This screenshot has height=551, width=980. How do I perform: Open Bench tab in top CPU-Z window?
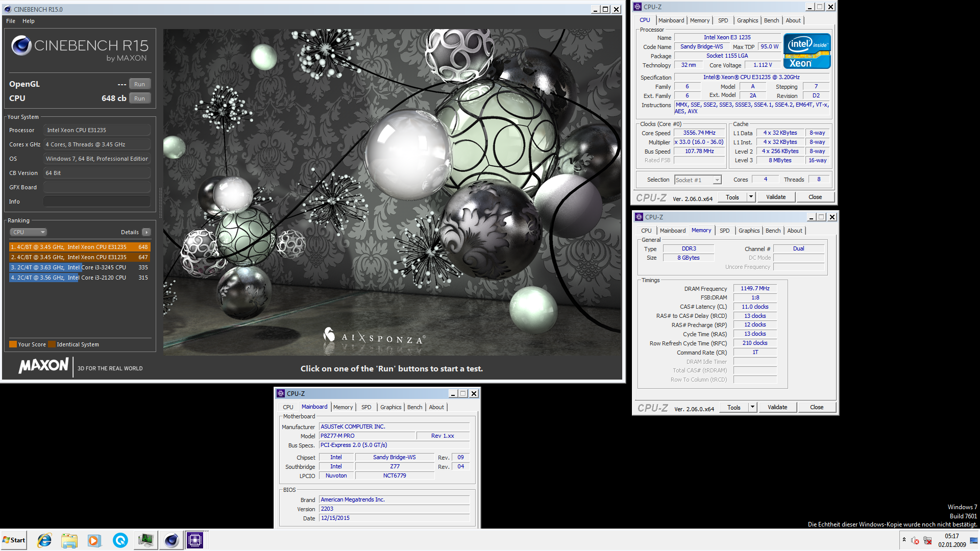(x=771, y=20)
